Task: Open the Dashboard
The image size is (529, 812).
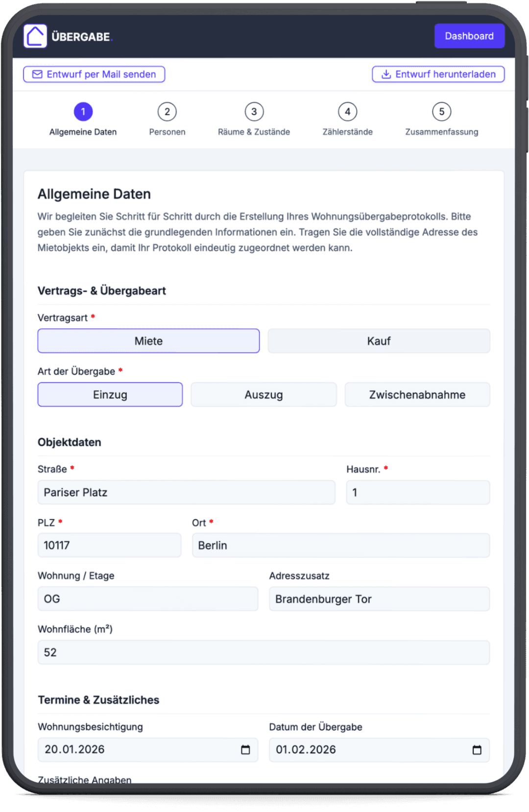Action: 469,35
